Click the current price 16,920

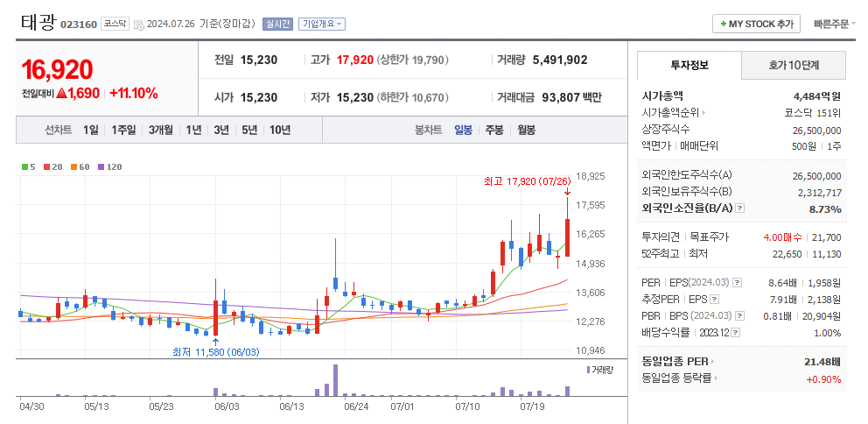(57, 70)
